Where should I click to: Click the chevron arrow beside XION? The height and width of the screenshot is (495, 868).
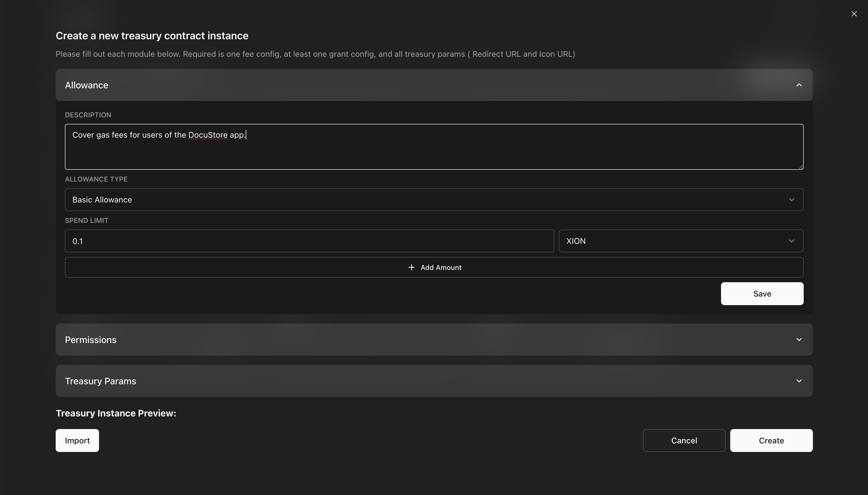point(791,241)
